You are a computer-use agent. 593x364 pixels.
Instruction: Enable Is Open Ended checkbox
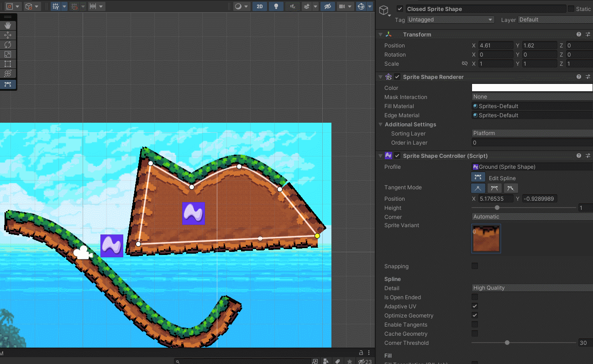pyautogui.click(x=475, y=297)
